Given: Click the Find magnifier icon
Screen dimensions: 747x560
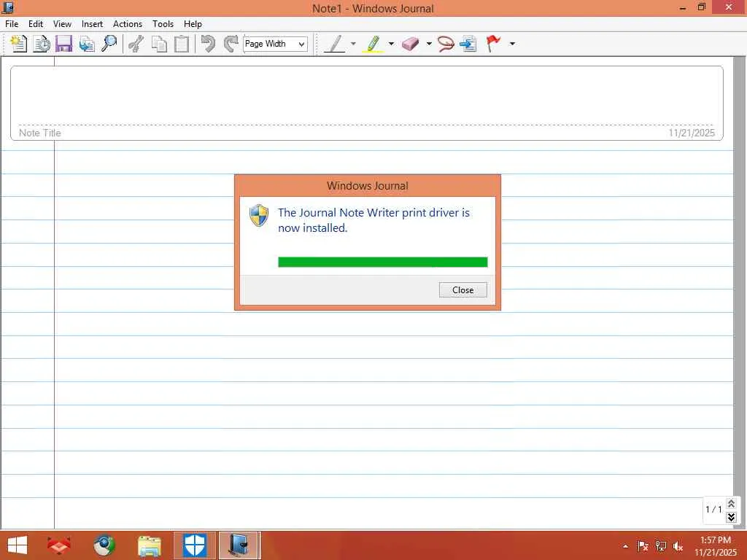Looking at the screenshot, I should click(109, 44).
